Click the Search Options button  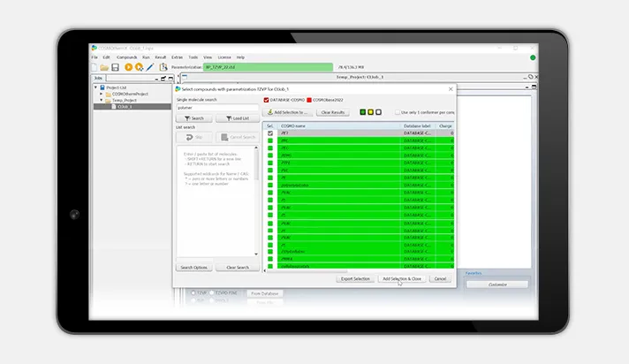(x=193, y=268)
